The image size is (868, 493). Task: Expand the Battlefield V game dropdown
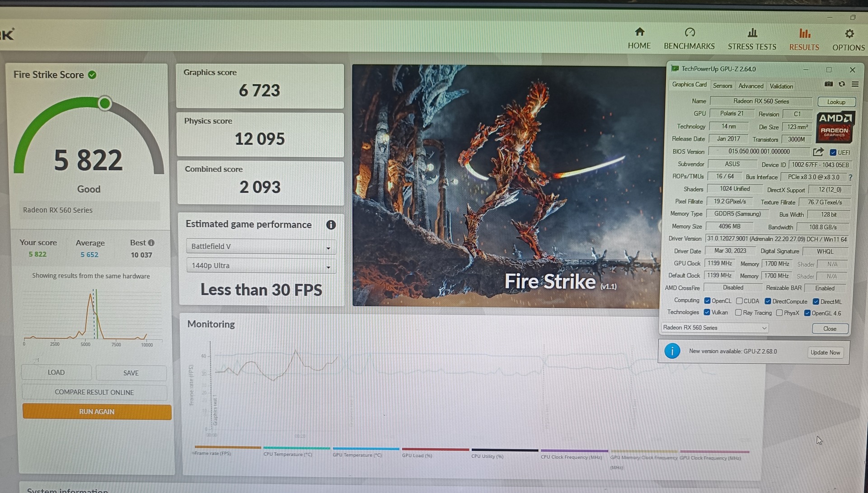[x=261, y=246]
